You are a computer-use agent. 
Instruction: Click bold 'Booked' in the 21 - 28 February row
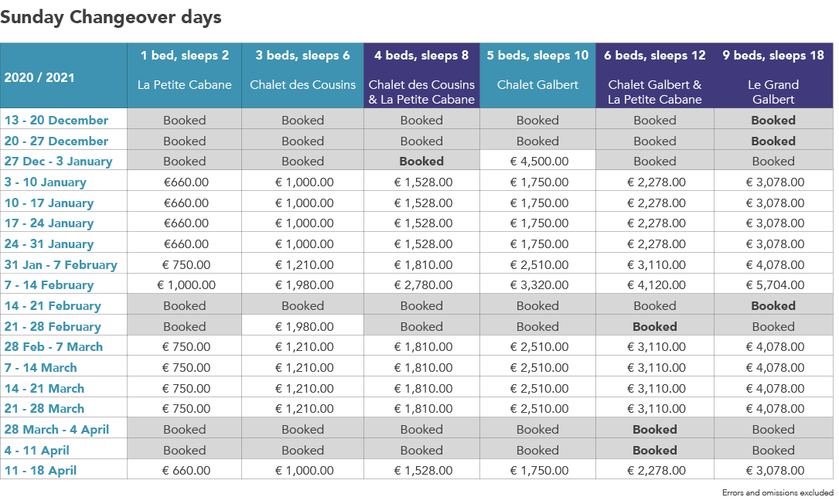pyautogui.click(x=655, y=326)
